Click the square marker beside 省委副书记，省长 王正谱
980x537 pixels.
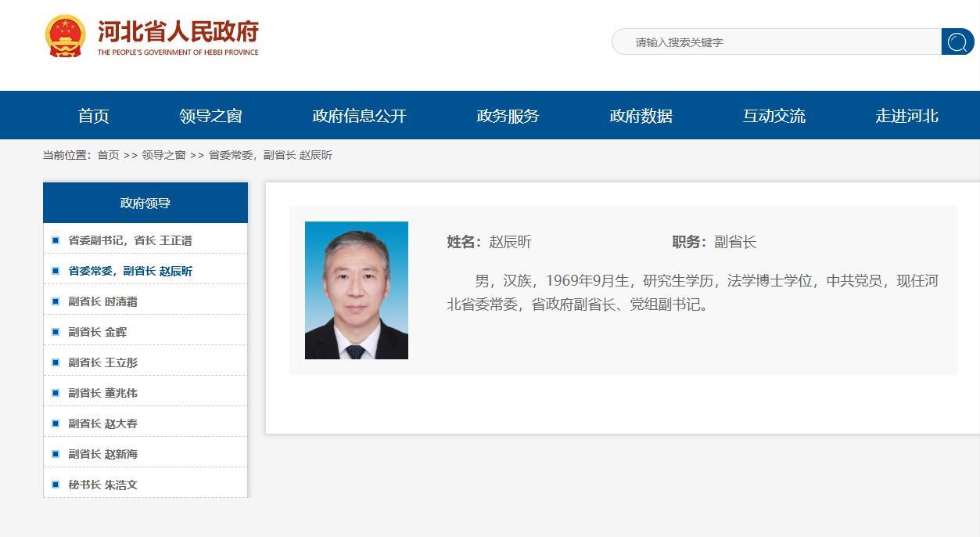click(55, 240)
